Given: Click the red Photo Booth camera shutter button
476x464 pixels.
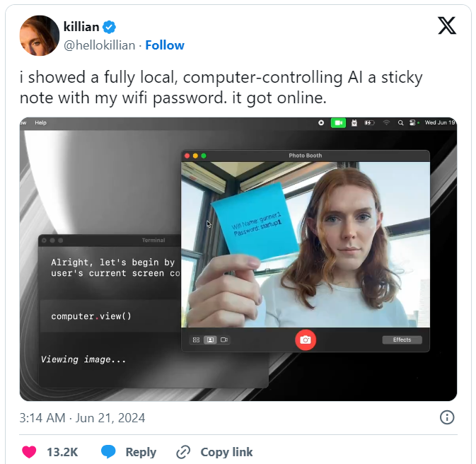Looking at the screenshot, I should coord(306,340).
